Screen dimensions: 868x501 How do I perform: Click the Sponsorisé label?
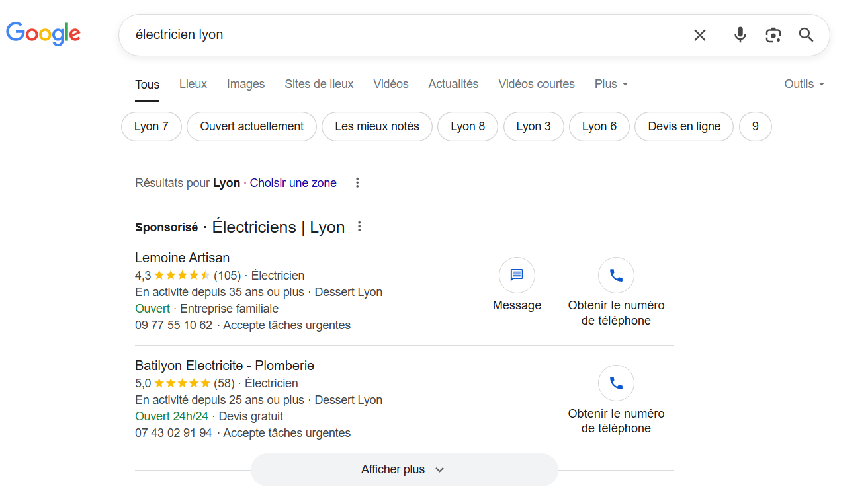click(167, 227)
